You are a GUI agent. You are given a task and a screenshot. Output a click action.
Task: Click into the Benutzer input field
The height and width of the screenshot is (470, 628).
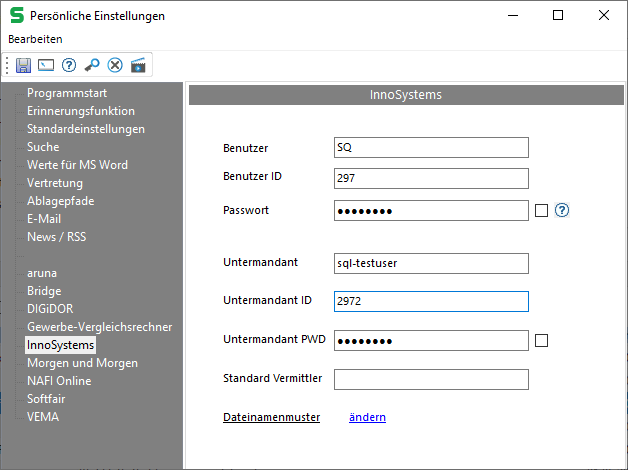tap(430, 148)
